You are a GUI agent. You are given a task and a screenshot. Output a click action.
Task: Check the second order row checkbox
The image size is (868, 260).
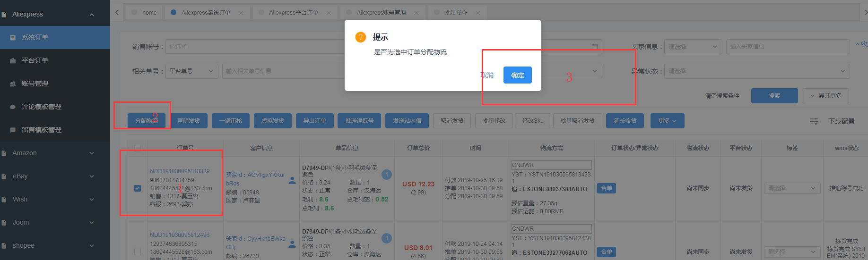click(138, 252)
